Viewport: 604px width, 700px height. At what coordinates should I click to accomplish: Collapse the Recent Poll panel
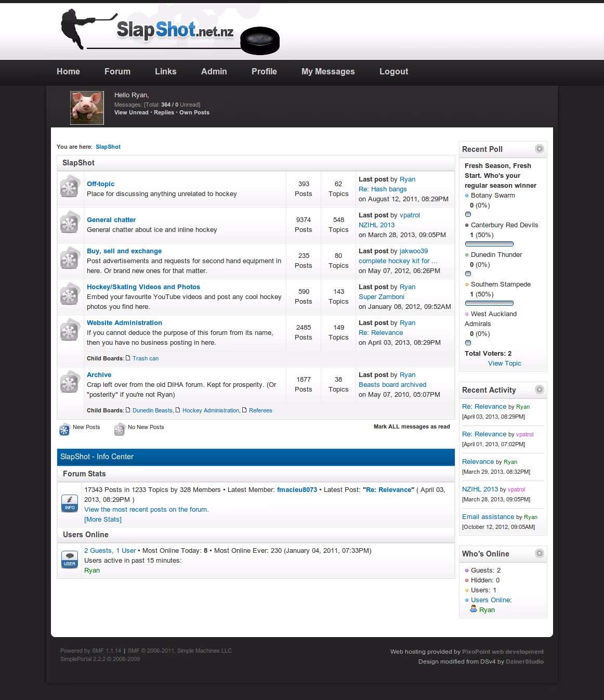[540, 149]
